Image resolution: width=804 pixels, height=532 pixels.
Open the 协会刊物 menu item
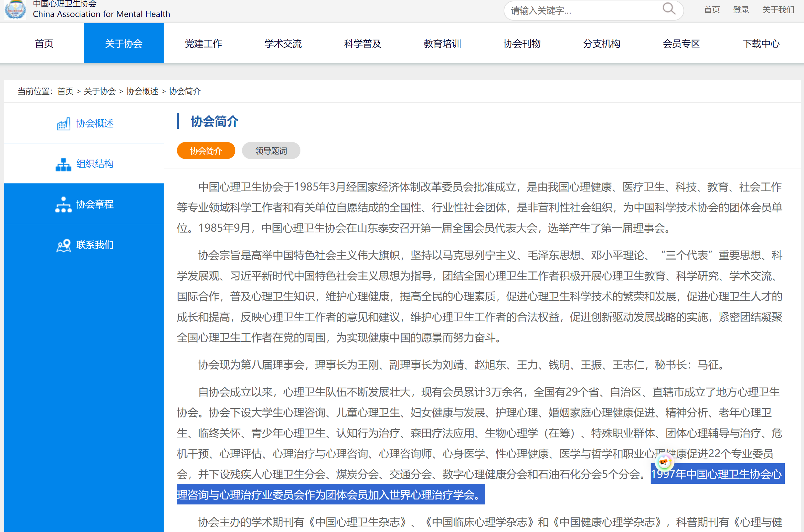(x=522, y=43)
